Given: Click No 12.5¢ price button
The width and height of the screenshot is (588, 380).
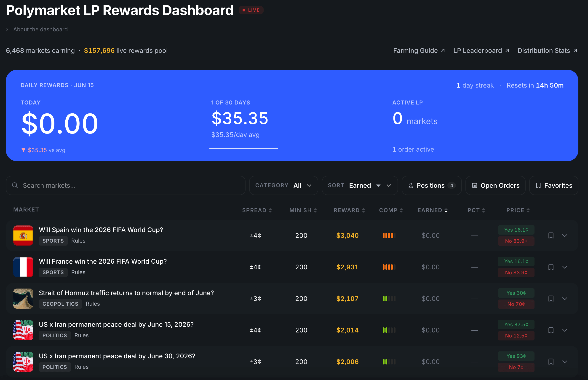Looking at the screenshot, I should point(516,336).
